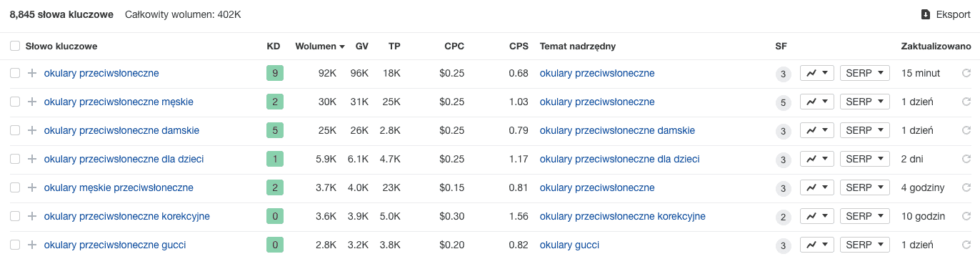Open the trend chart dropdown for 'okulary przeciwsłoneczne dla dzieci'
Viewport: 980px width, 259px height.
pyautogui.click(x=817, y=159)
